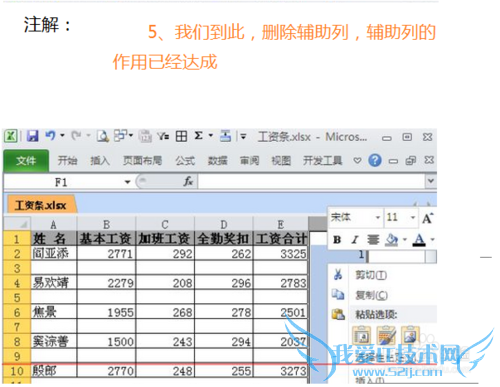This screenshot has height=387, width=500.
Task: Click the insert row icon in quick access toolbar
Action: point(225,136)
